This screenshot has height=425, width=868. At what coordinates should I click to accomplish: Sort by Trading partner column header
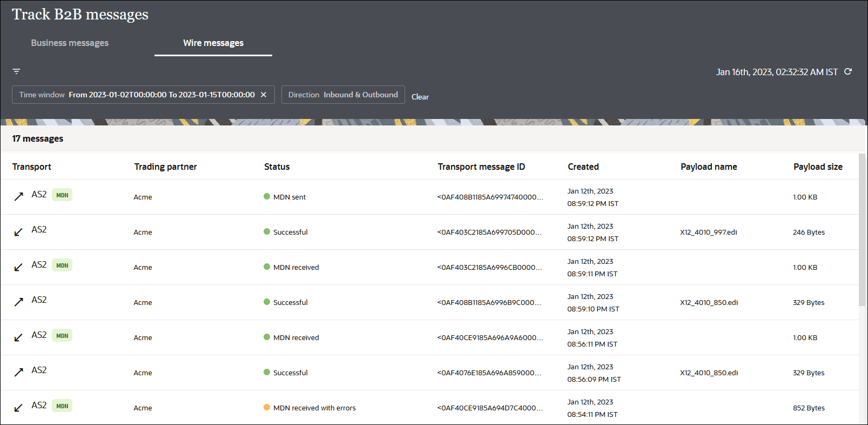coord(165,167)
